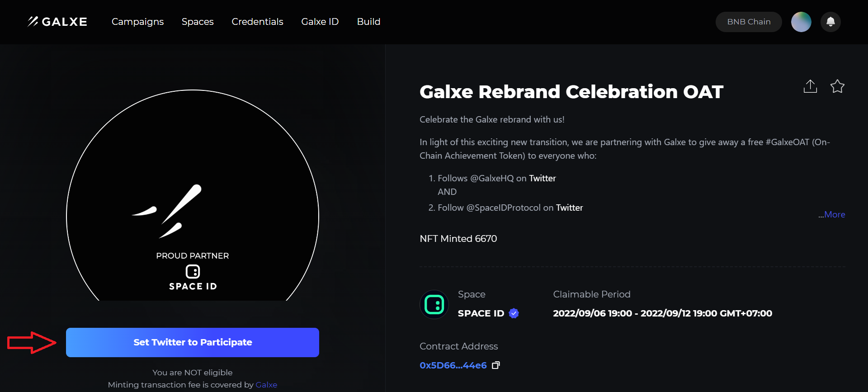868x392 pixels.
Task: Select the claimable period date range
Action: click(x=662, y=313)
